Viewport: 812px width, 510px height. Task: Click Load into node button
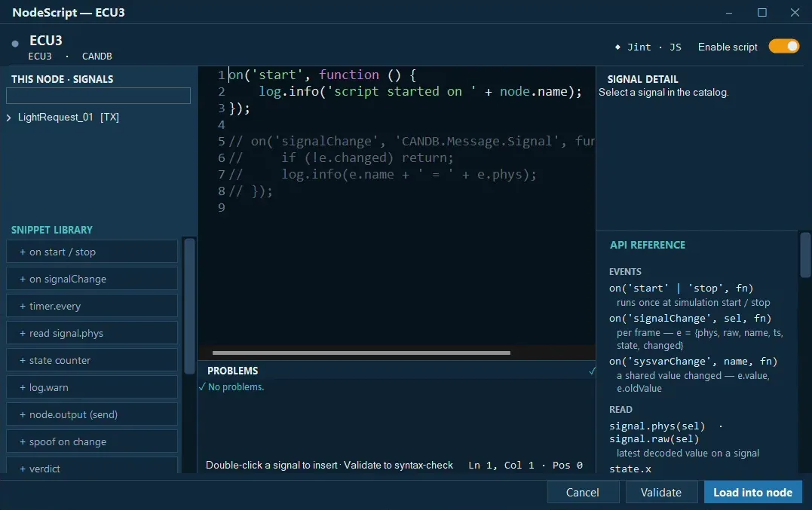click(x=753, y=493)
